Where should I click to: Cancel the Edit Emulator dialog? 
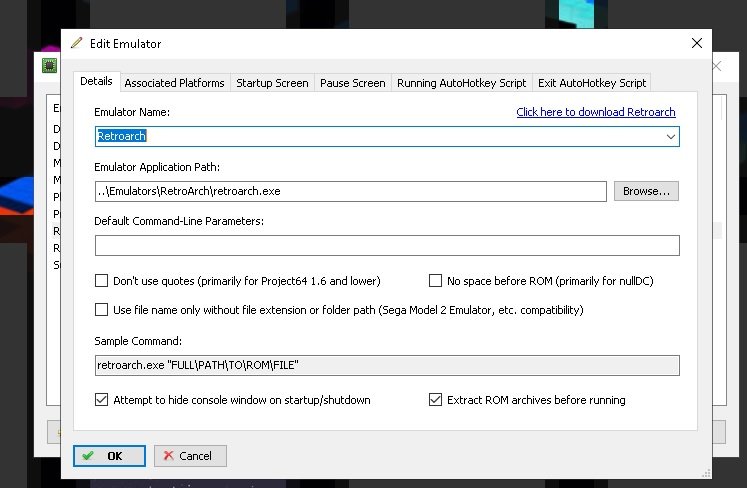[190, 456]
